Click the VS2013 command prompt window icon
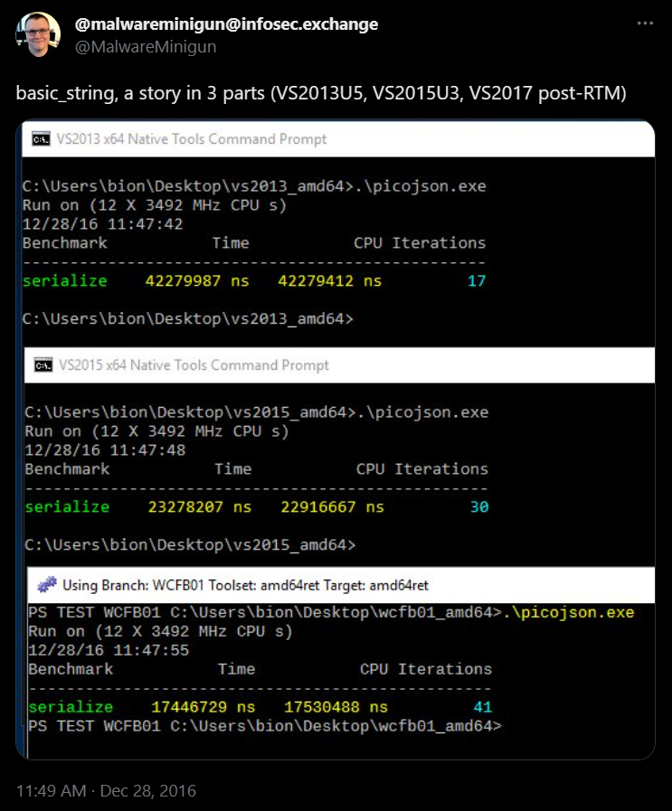 pos(41,139)
